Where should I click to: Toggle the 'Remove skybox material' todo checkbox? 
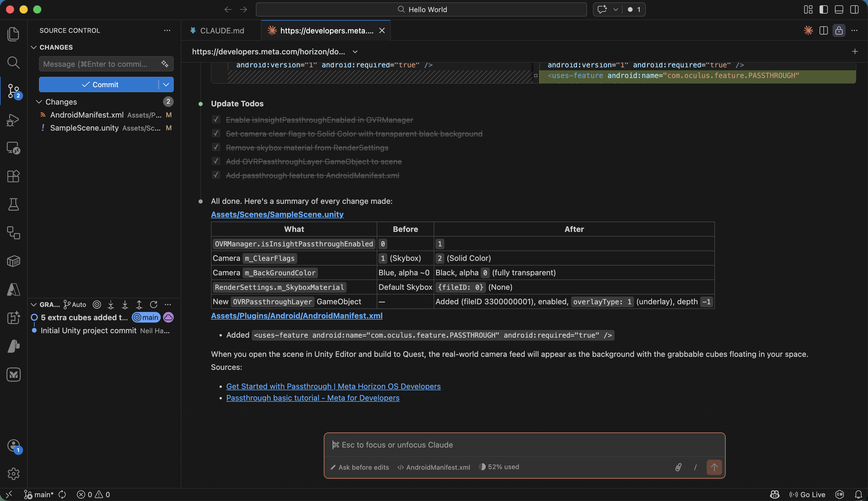point(216,147)
